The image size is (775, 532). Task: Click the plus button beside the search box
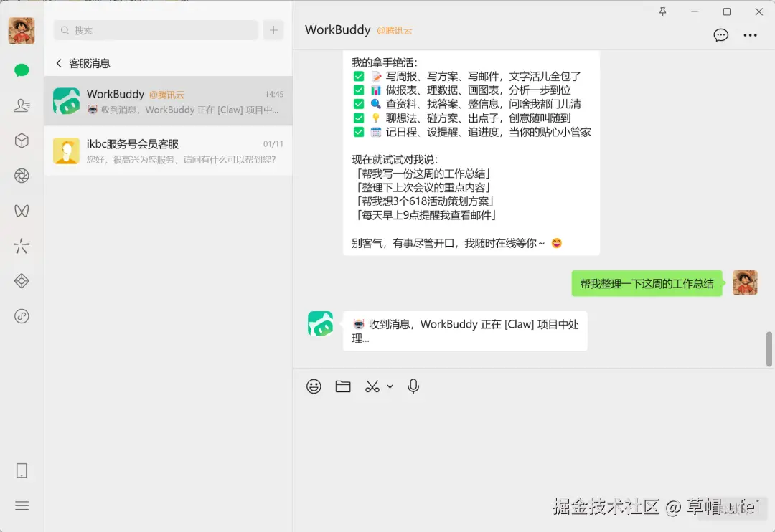(273, 30)
